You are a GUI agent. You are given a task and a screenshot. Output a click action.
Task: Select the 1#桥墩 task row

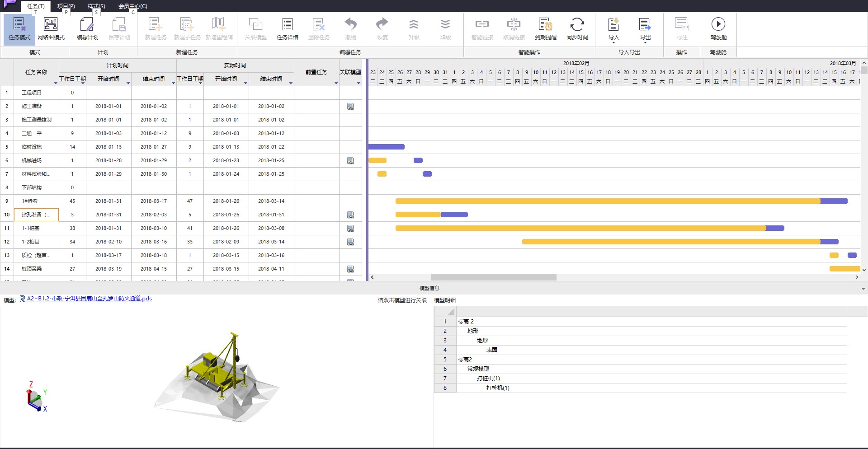181,201
